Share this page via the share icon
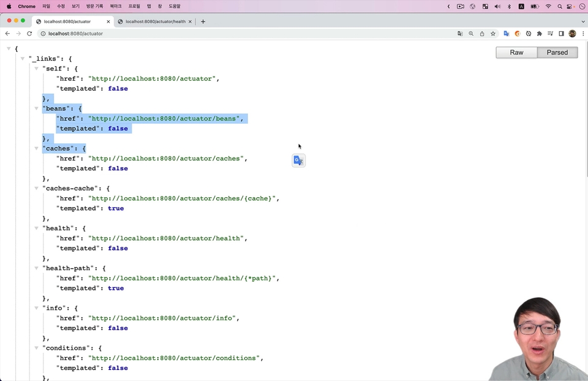Viewport: 588px width, 381px height. coord(482,33)
